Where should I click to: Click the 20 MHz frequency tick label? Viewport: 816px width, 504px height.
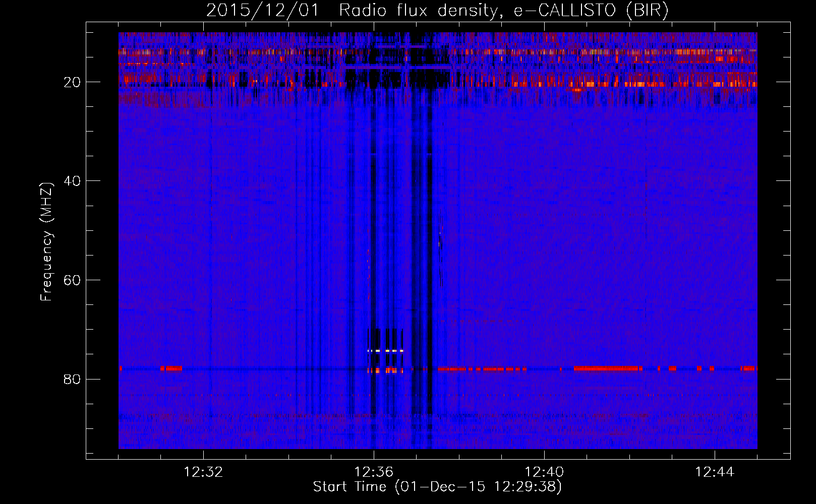click(x=73, y=82)
